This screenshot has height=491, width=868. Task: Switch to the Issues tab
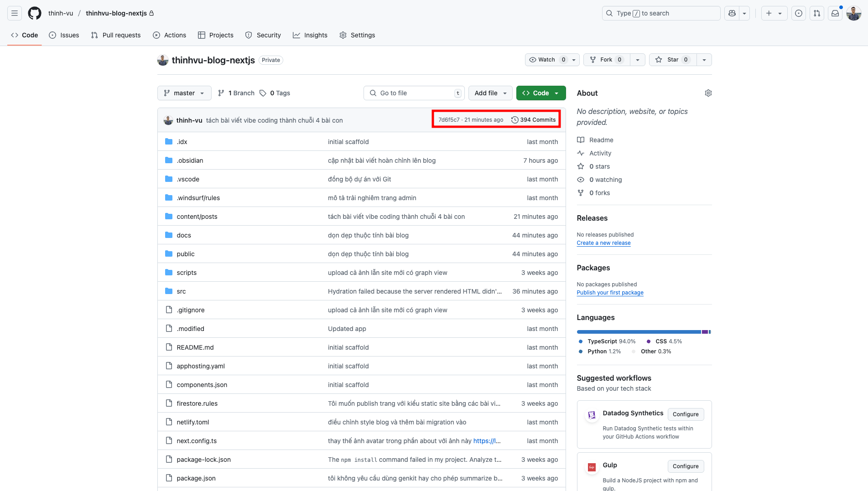click(64, 35)
